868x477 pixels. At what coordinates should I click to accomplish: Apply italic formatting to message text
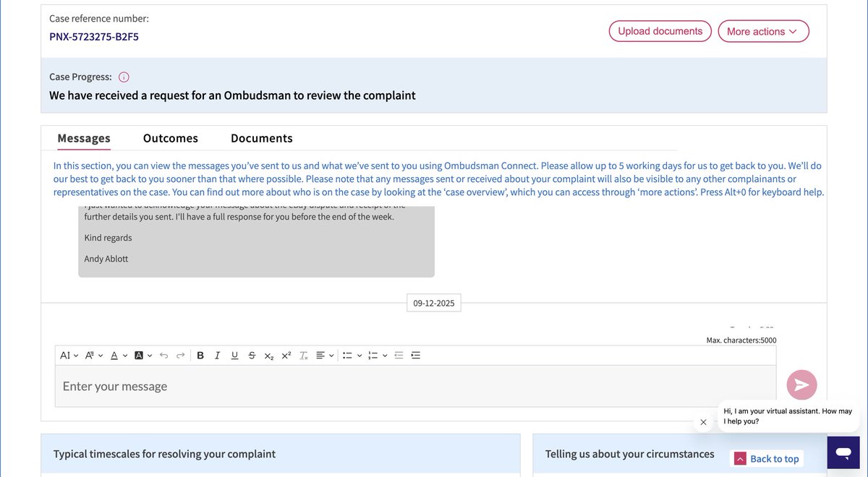[x=217, y=355]
